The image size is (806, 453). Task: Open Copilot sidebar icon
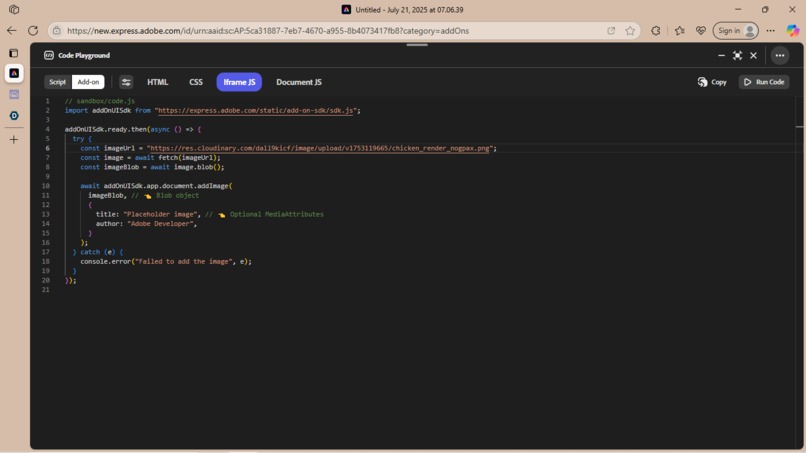point(792,30)
